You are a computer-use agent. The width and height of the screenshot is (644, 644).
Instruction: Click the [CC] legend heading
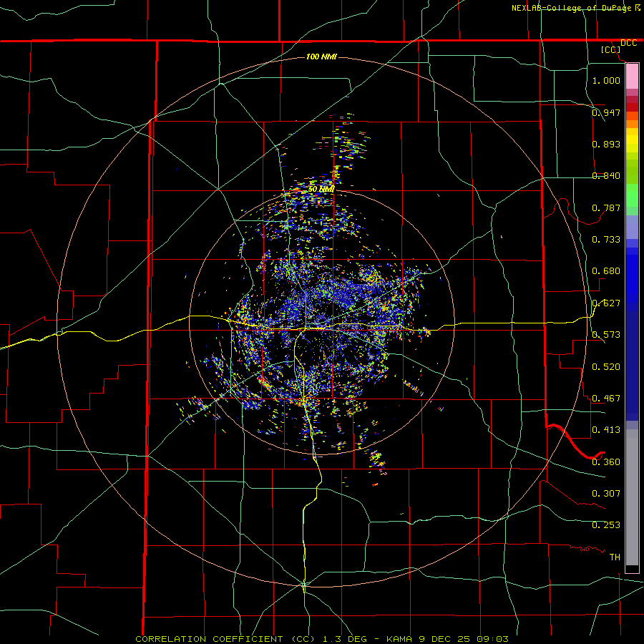click(x=610, y=49)
